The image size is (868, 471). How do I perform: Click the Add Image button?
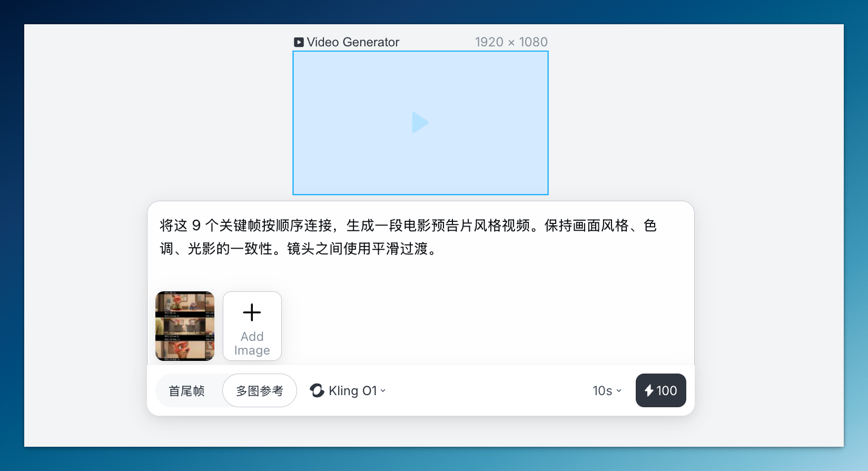[x=252, y=326]
